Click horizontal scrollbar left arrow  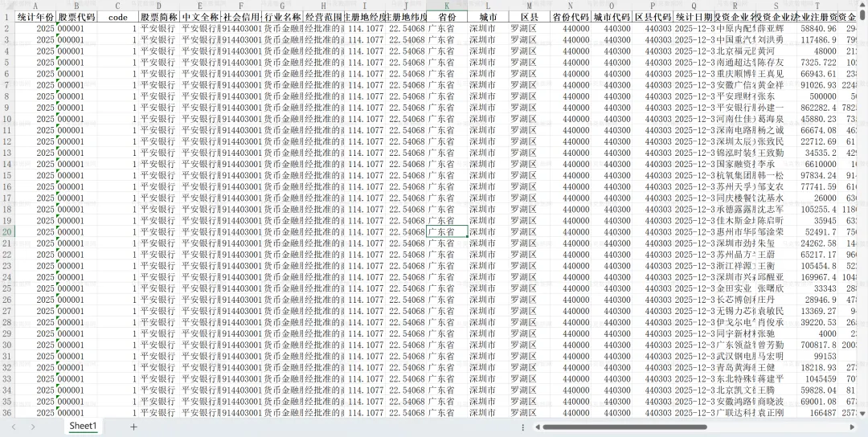pos(538,427)
